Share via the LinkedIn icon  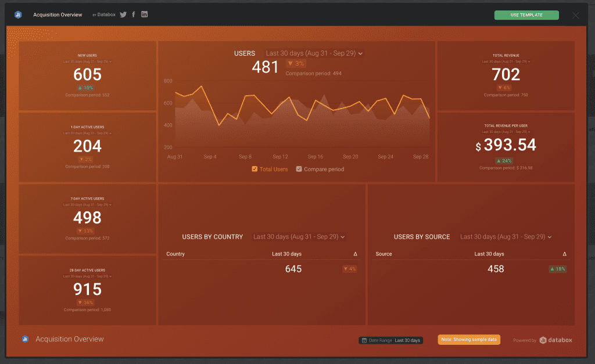[x=144, y=14]
